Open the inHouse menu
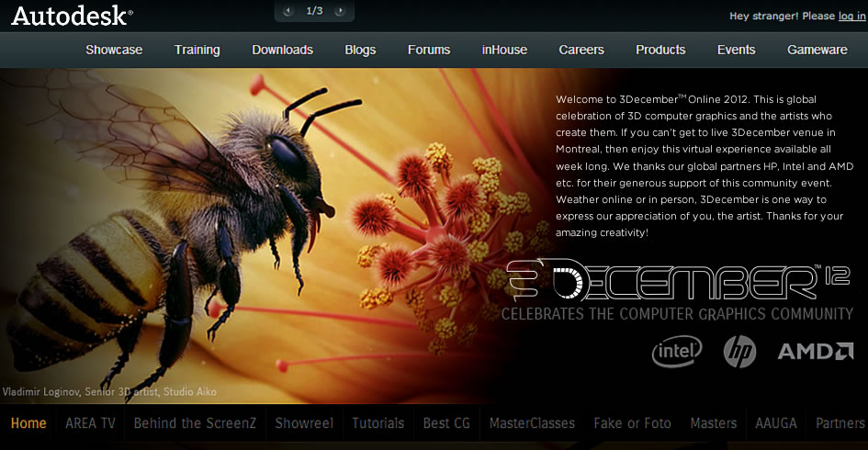Image resolution: width=868 pixels, height=450 pixels. point(504,50)
